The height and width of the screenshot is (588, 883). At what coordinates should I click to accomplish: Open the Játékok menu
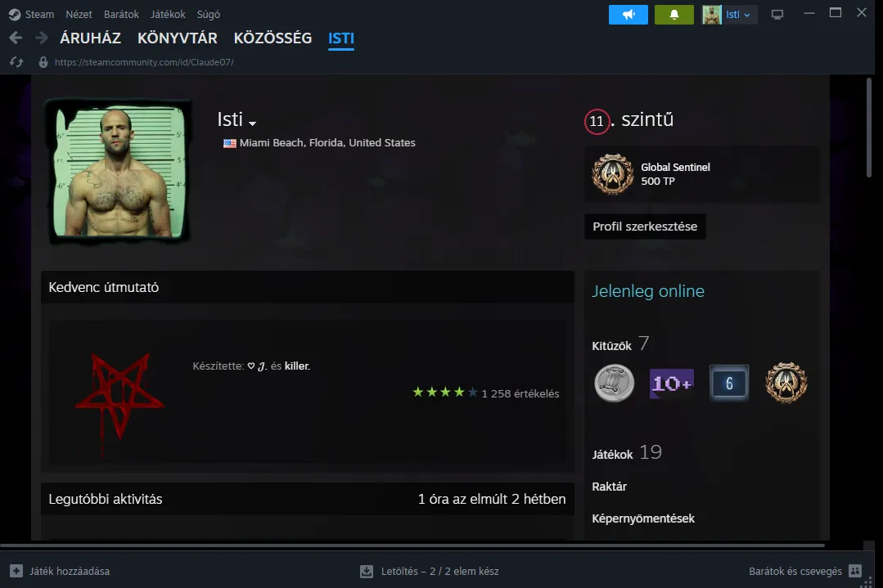(x=168, y=14)
